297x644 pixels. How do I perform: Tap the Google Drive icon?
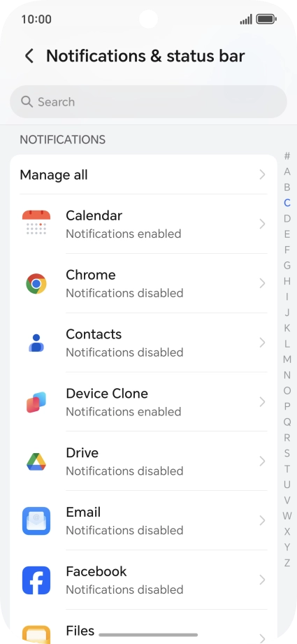[x=36, y=461]
